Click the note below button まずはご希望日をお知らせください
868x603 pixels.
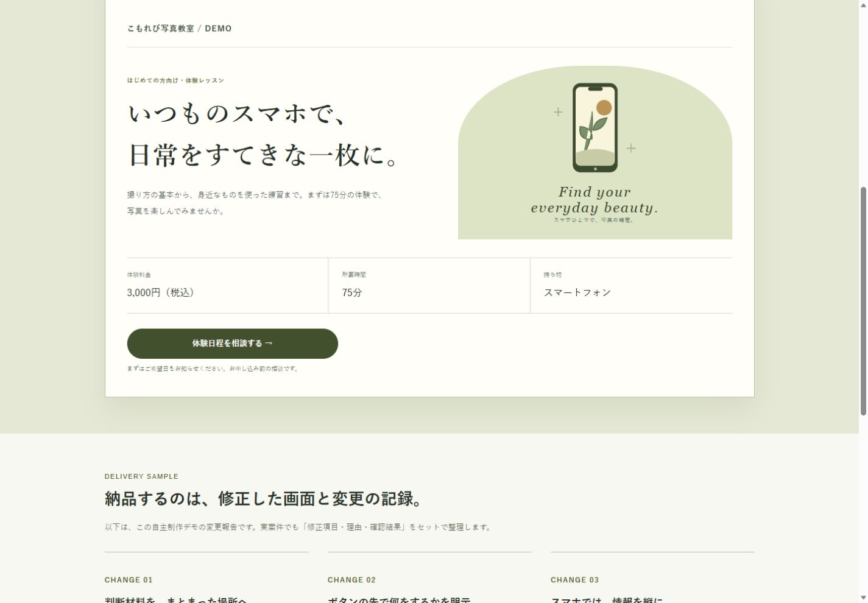pyautogui.click(x=213, y=368)
